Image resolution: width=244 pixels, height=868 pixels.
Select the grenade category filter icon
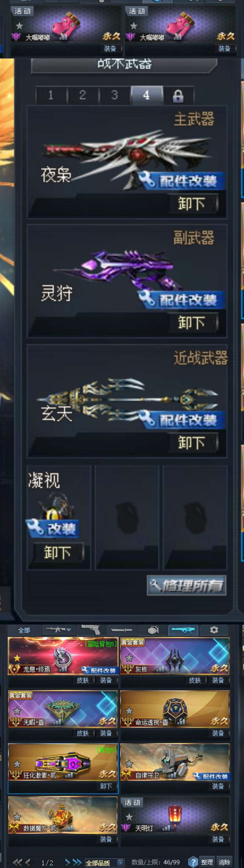[153, 630]
